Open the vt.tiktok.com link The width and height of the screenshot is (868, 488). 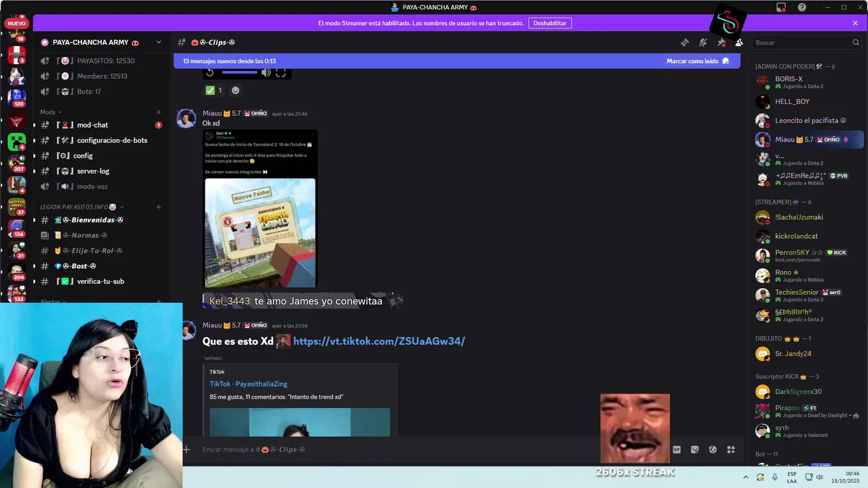click(379, 341)
